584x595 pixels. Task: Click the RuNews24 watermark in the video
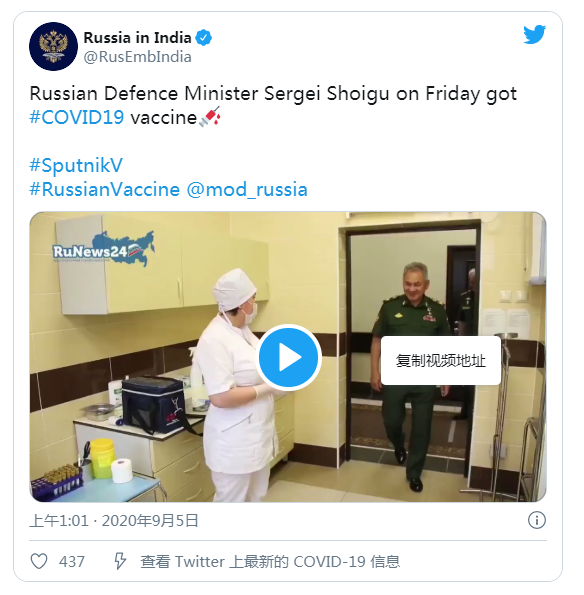104,248
